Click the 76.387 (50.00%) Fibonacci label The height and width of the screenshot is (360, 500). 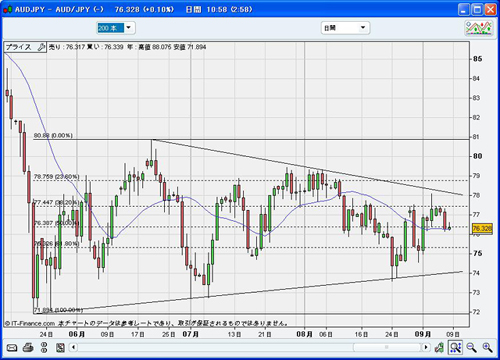[x=56, y=223]
